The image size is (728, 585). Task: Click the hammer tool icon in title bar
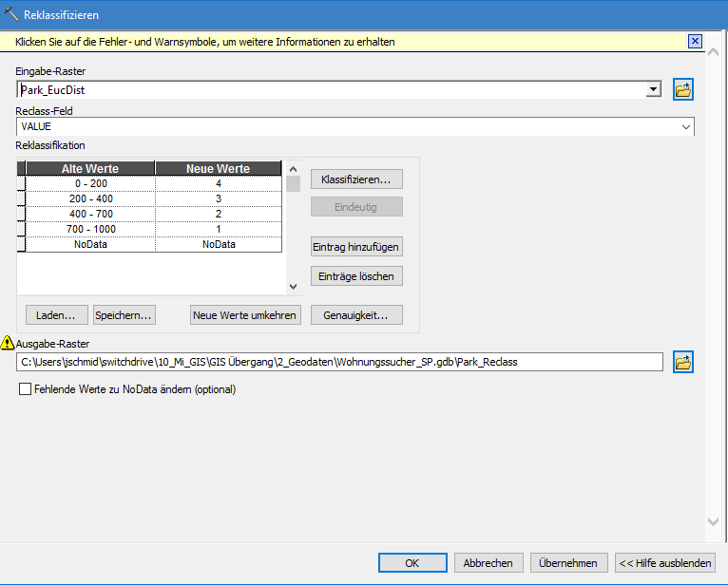(11, 14)
